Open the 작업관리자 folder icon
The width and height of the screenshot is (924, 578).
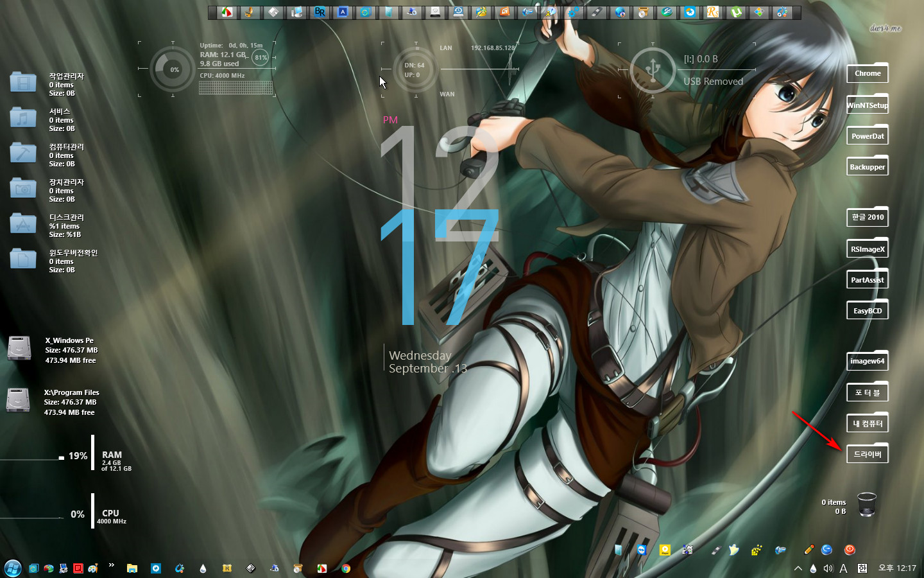click(x=23, y=82)
